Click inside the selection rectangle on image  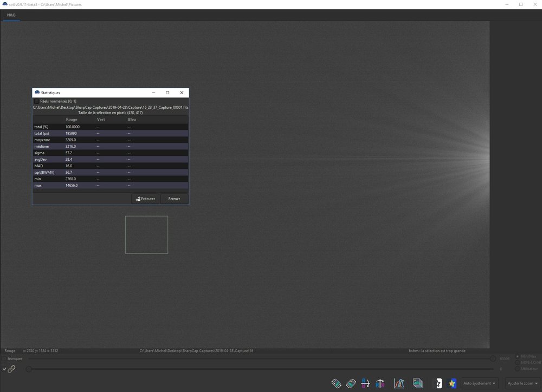146,234
